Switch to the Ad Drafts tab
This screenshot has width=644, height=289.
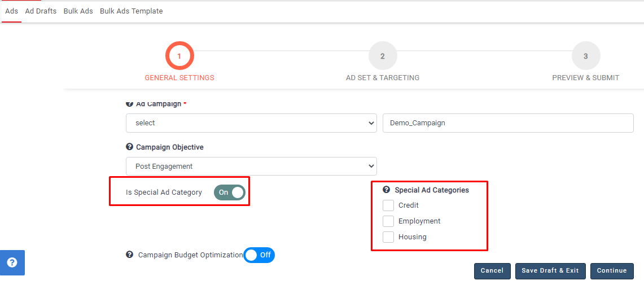tap(41, 11)
